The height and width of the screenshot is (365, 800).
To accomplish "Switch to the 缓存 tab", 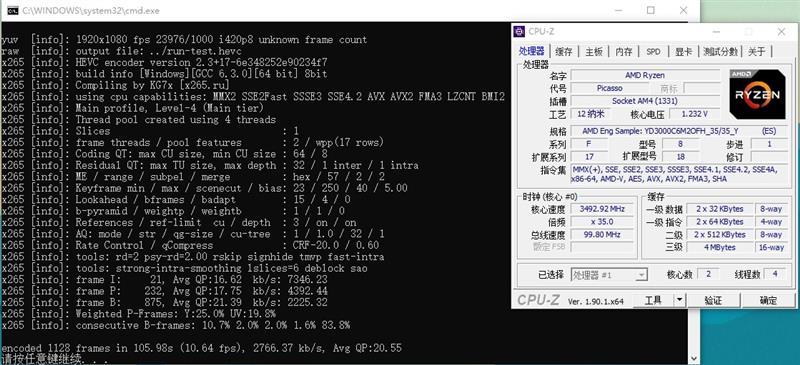I will (x=564, y=52).
